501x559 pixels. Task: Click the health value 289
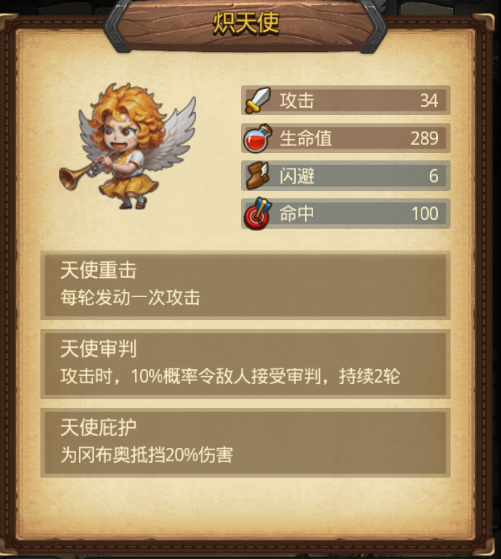424,138
